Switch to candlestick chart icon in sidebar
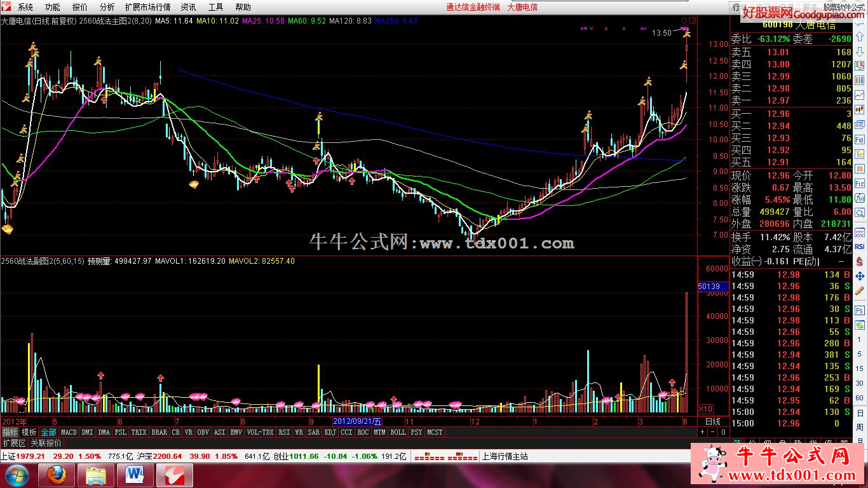This screenshot has width=868, height=488. pos(860,110)
